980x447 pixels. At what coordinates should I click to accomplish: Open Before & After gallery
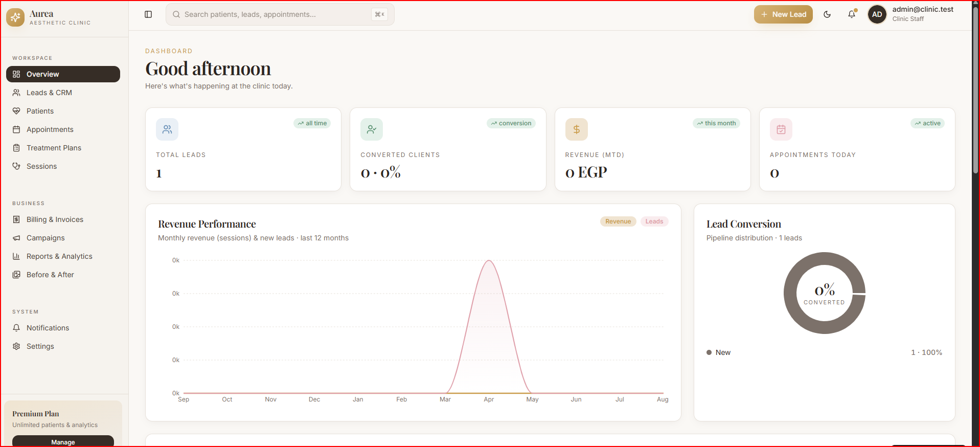pyautogui.click(x=63, y=275)
